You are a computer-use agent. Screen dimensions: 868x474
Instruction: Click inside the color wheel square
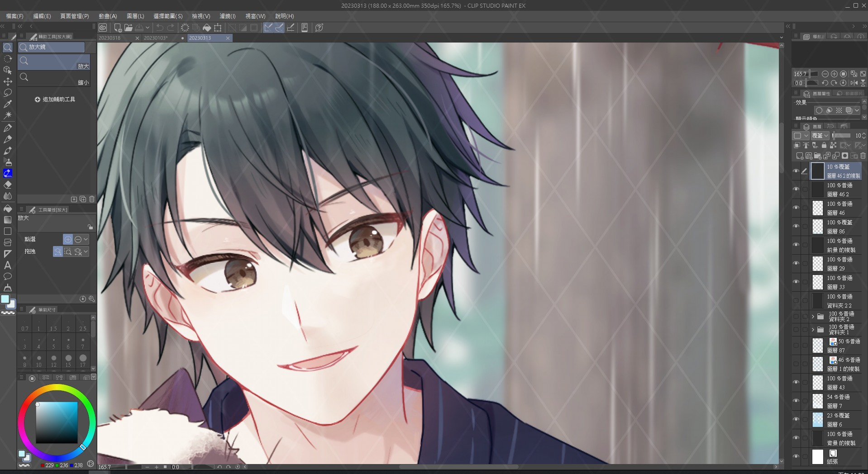tap(57, 422)
